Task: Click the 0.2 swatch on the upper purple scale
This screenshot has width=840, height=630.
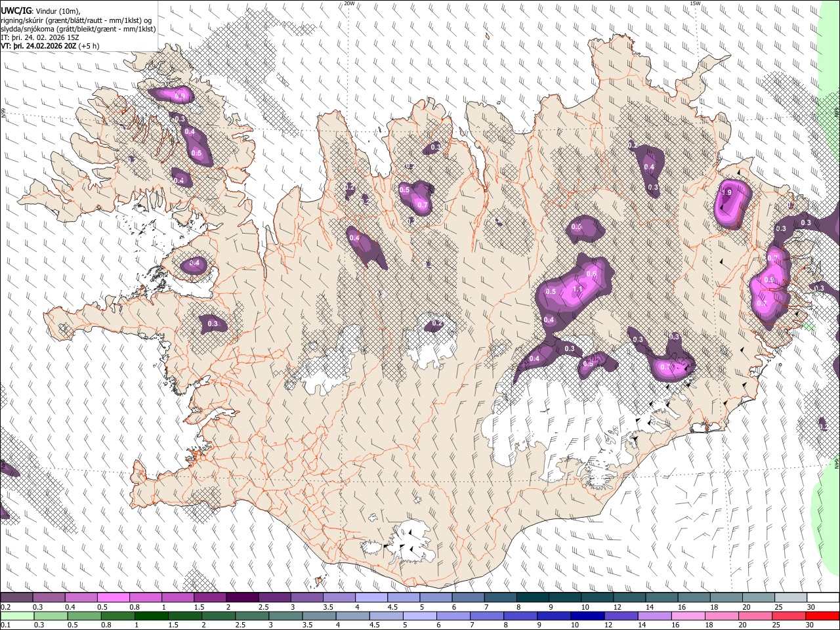Action: [16, 598]
